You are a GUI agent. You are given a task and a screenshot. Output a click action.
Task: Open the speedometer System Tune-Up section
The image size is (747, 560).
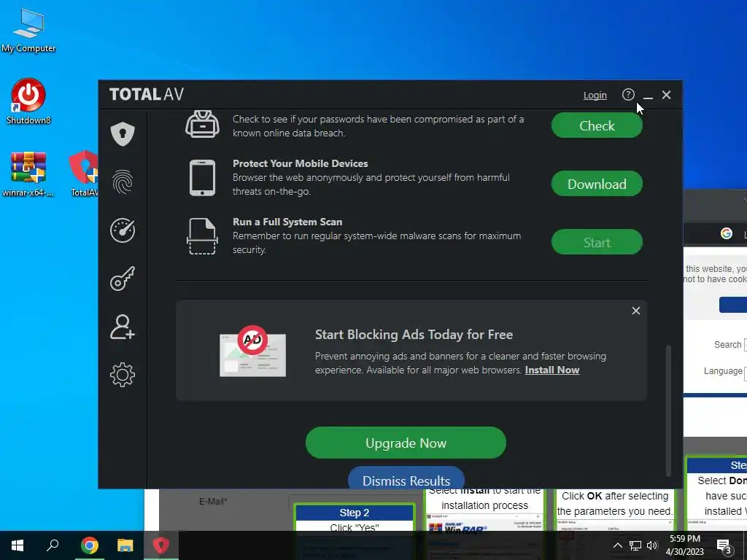pos(123,230)
